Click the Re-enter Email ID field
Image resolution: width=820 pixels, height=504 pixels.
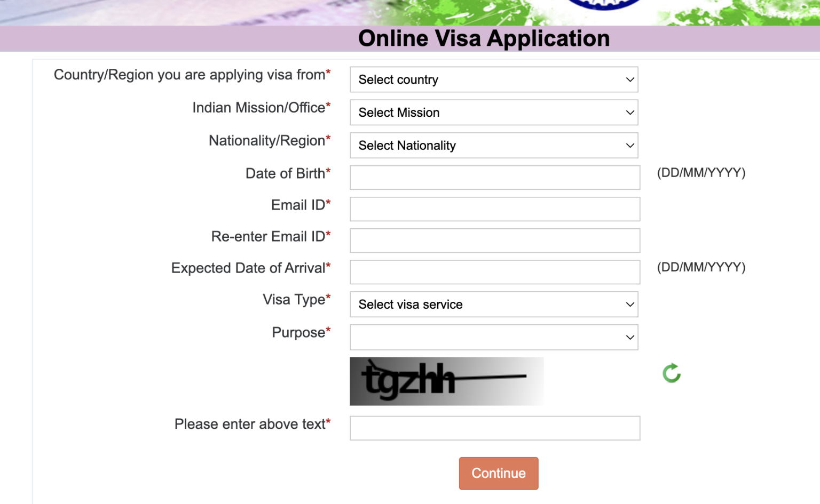494,241
